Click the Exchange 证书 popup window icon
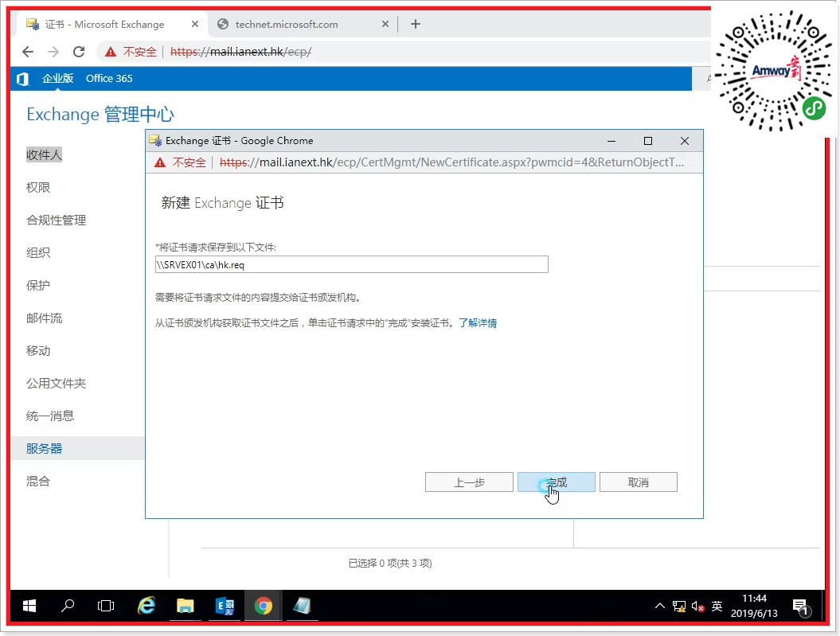This screenshot has width=840, height=636. [x=155, y=141]
